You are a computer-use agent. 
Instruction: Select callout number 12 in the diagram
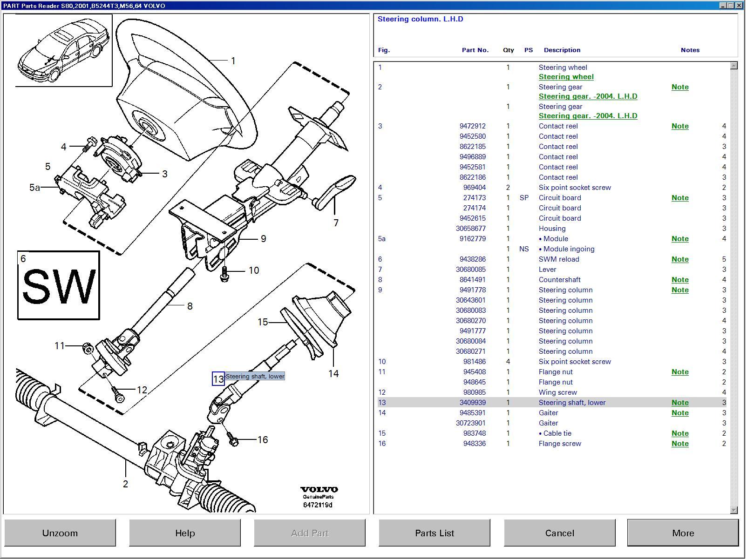coord(142,390)
